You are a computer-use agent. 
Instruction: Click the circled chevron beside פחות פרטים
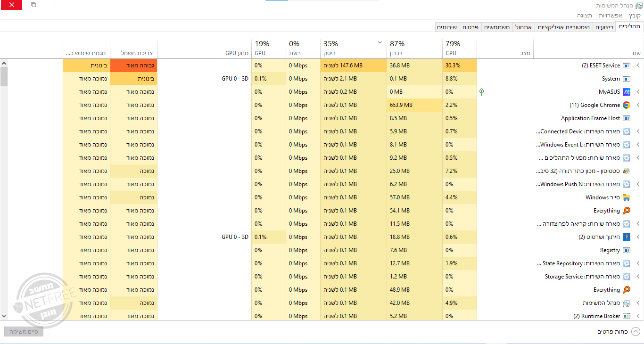[x=636, y=332]
